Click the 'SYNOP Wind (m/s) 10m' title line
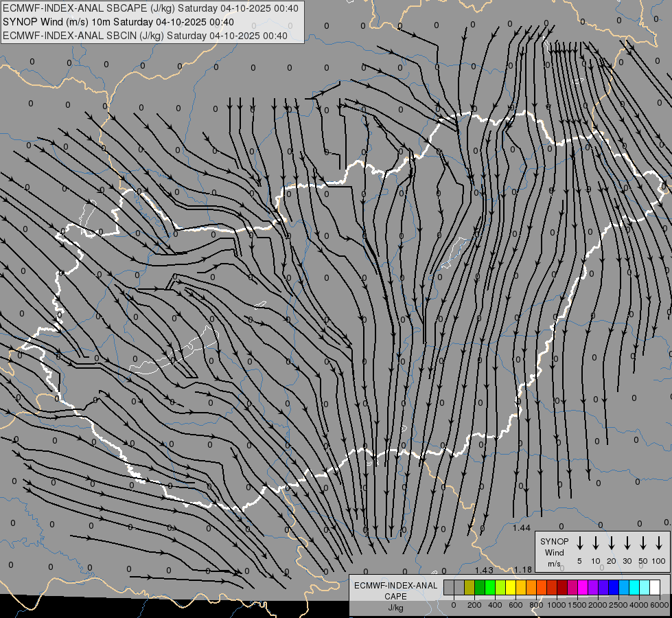The height and width of the screenshot is (618, 672). [118, 22]
